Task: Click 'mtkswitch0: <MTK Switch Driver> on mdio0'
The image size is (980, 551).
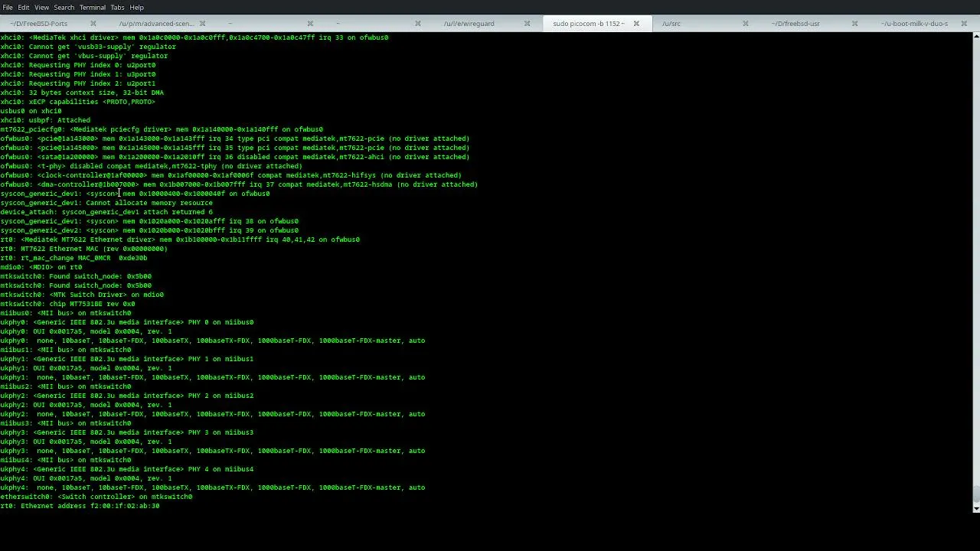Action: point(82,295)
